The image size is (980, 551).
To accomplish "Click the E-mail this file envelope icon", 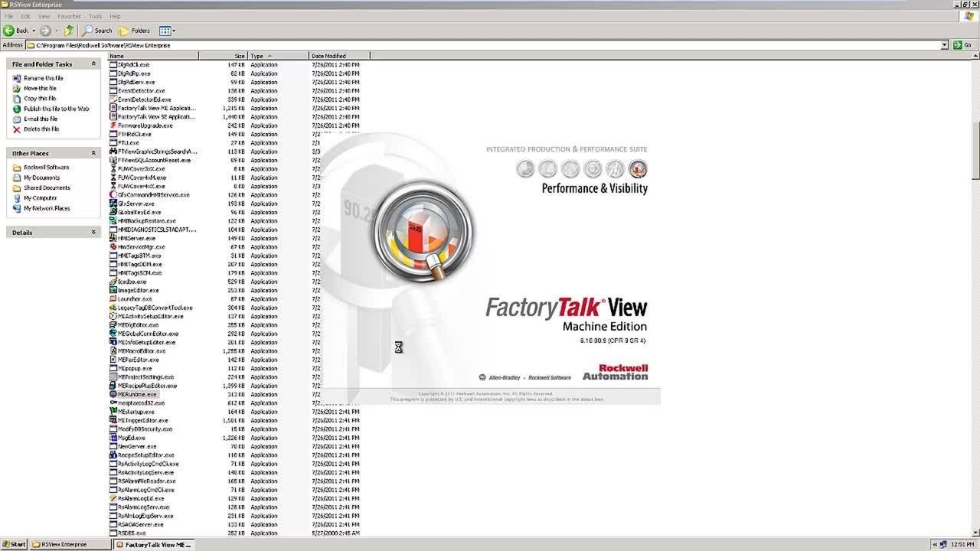I will pos(17,119).
